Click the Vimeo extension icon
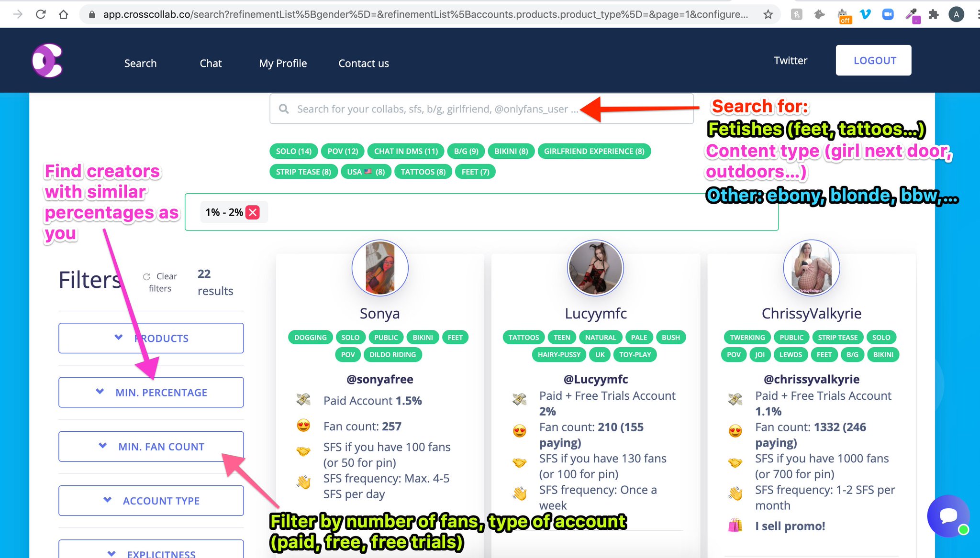The image size is (980, 558). click(x=865, y=14)
